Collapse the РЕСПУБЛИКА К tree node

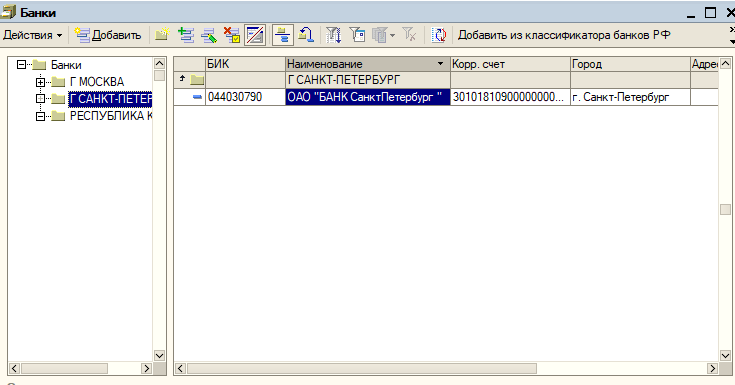(41, 116)
